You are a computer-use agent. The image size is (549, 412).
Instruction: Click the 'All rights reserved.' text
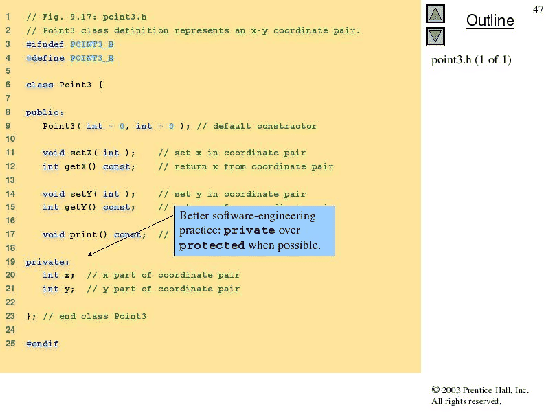(466, 401)
